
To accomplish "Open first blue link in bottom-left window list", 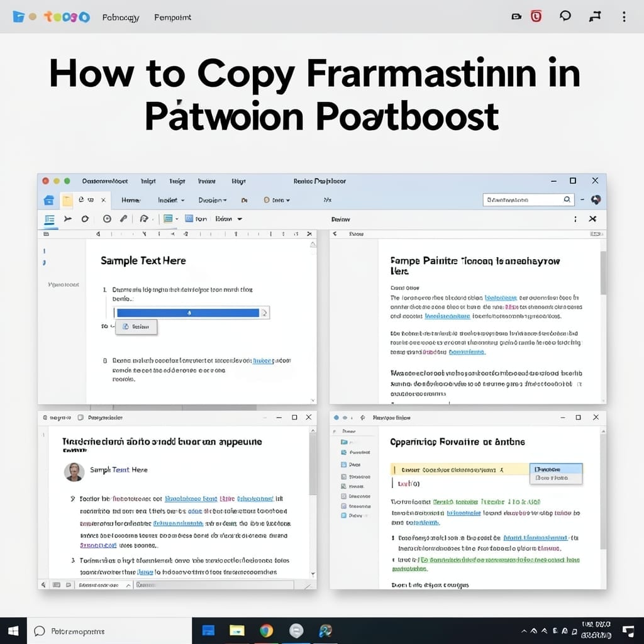I will [191, 499].
